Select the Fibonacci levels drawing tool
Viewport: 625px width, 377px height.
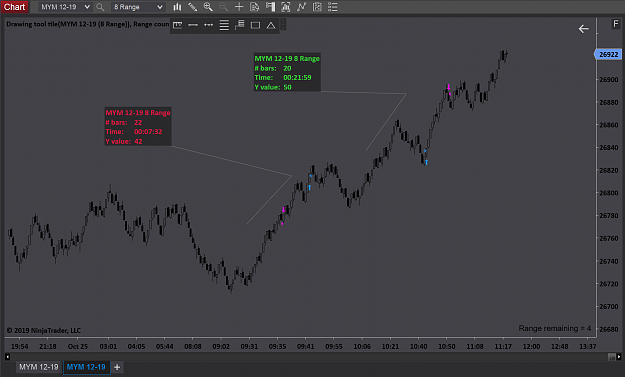coord(224,25)
